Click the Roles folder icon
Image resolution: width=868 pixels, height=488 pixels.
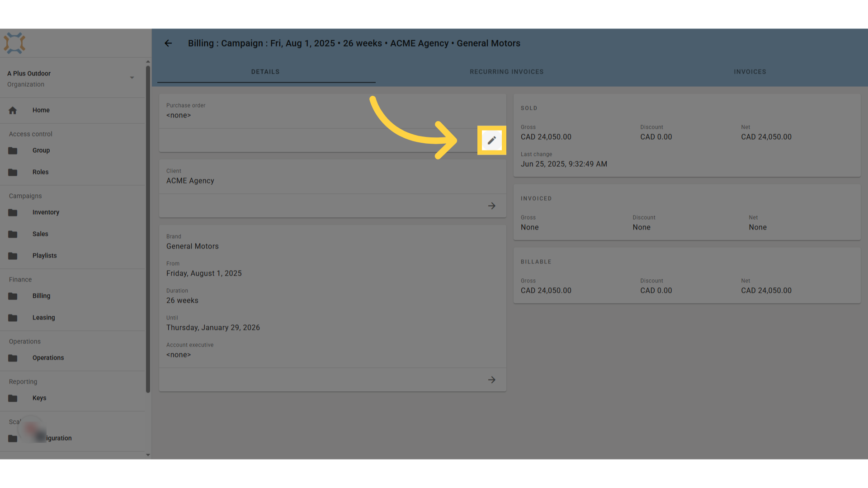13,172
